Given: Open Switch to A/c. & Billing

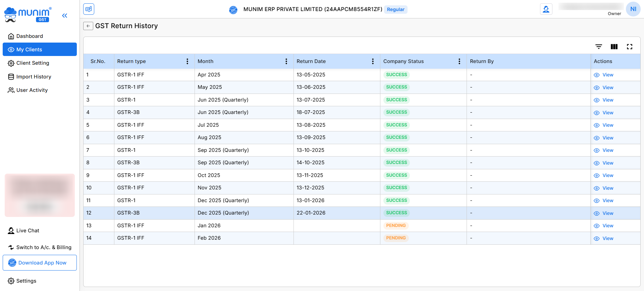Looking at the screenshot, I should [x=44, y=247].
